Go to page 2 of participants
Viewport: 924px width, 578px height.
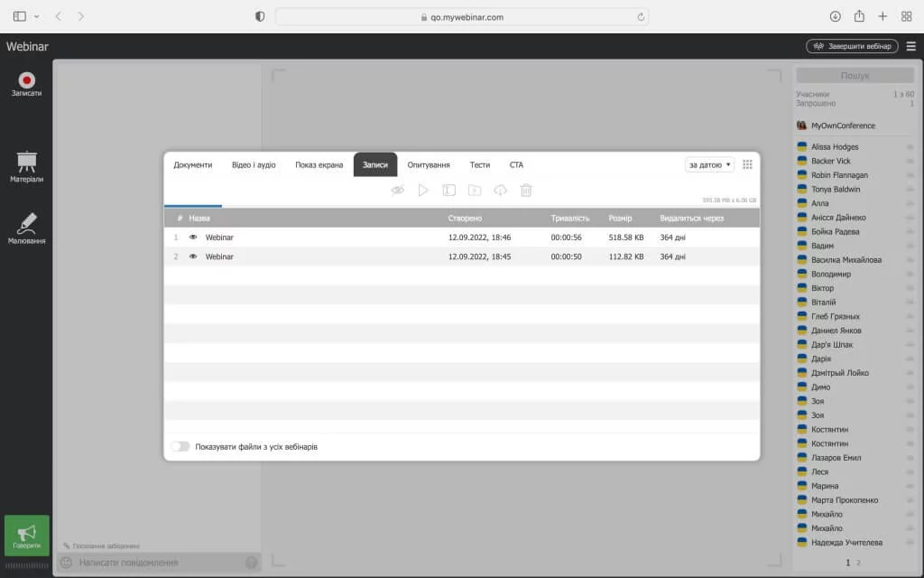858,563
